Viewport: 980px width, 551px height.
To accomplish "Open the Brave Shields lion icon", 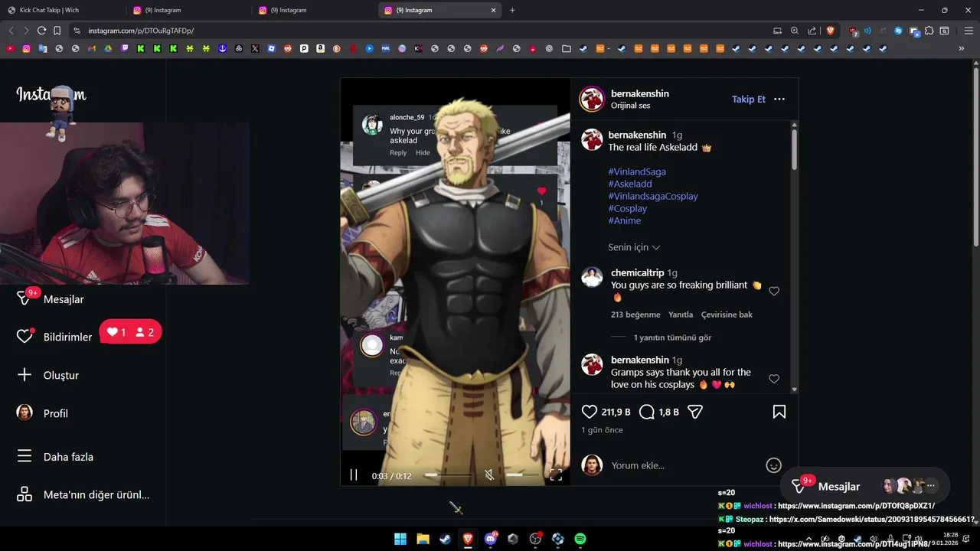I will [x=831, y=31].
